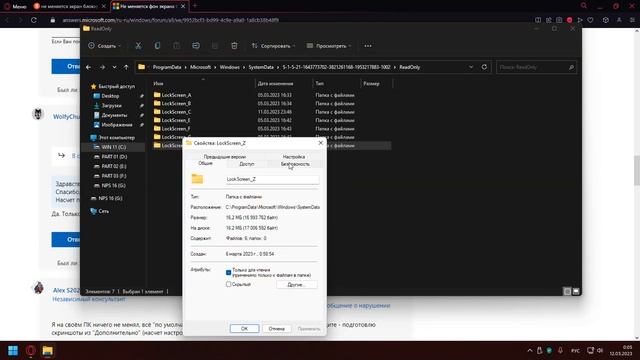Open the browser extensions cube icon

click(x=606, y=20)
